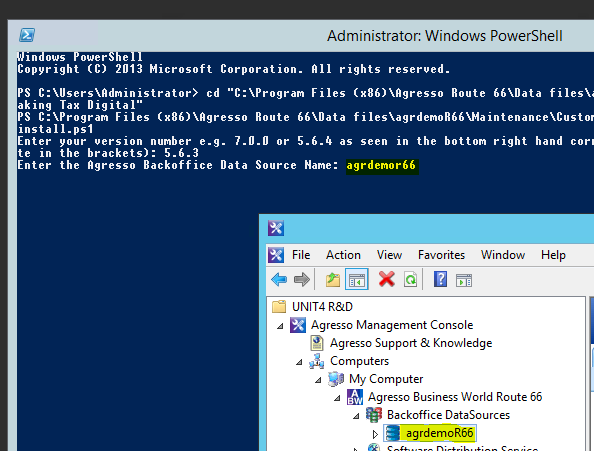Go back with the blue Back arrow

(x=279, y=280)
